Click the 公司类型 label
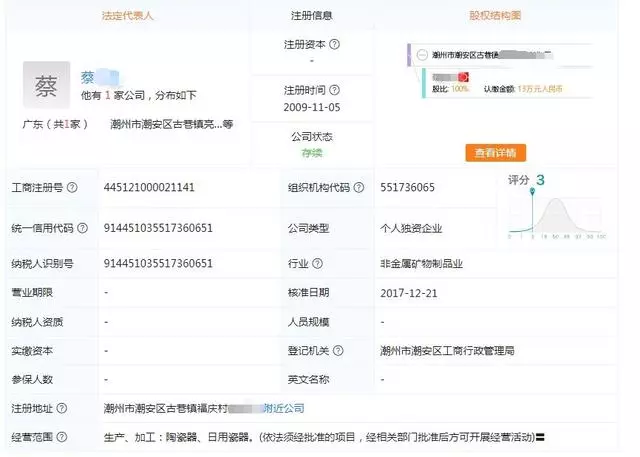Screen dimensions: 640x457 point(309,228)
